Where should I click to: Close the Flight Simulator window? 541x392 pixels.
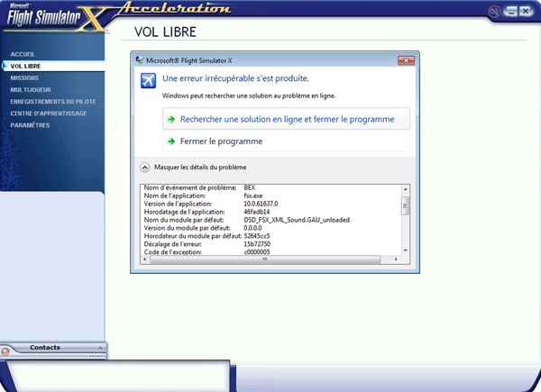pos(526,12)
